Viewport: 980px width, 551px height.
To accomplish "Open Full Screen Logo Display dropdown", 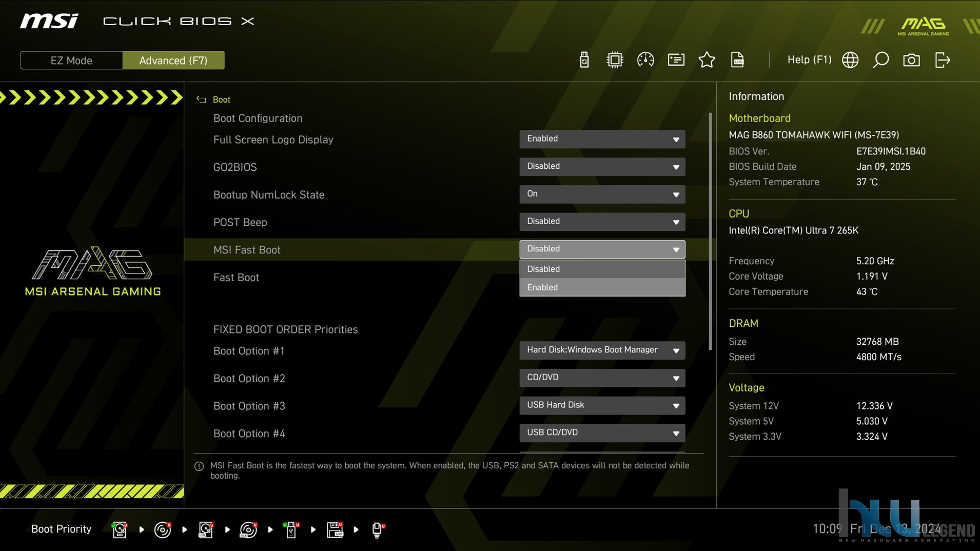I will tap(602, 139).
